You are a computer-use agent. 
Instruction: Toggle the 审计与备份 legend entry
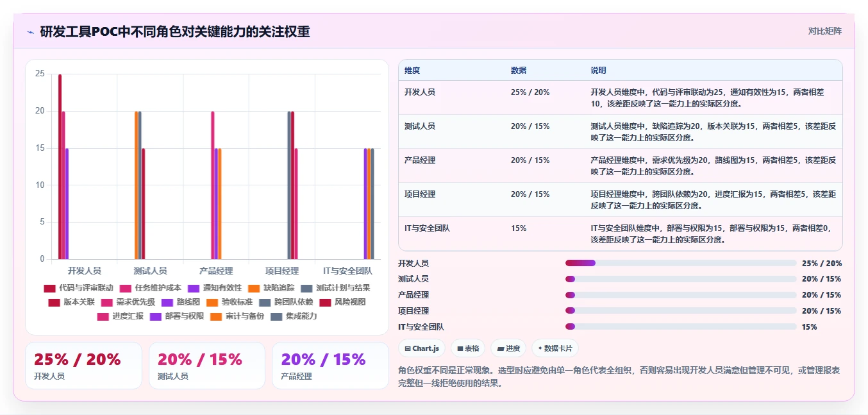tap(237, 316)
